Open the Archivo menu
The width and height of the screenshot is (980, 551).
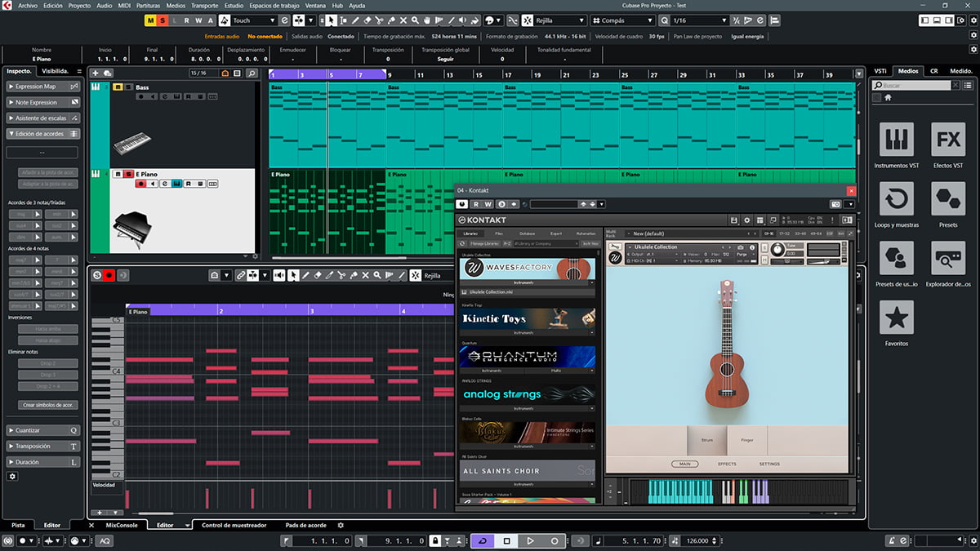[28, 5]
